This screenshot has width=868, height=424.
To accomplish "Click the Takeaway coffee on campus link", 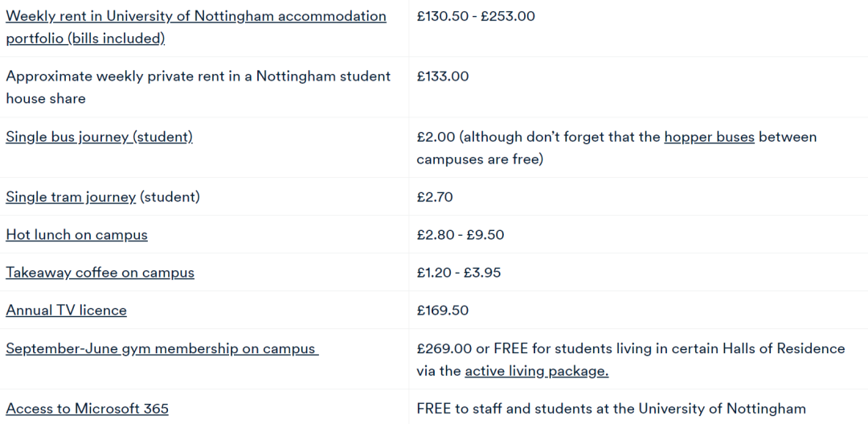I will (x=100, y=273).
